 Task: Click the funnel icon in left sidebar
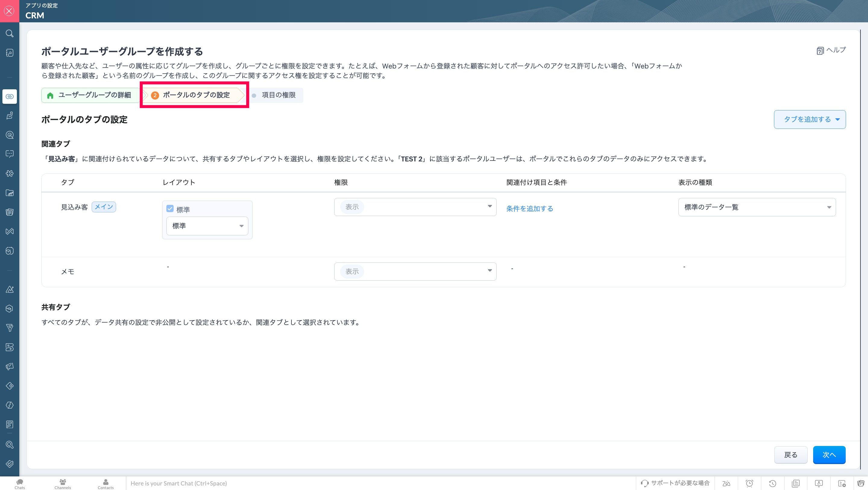point(9,328)
